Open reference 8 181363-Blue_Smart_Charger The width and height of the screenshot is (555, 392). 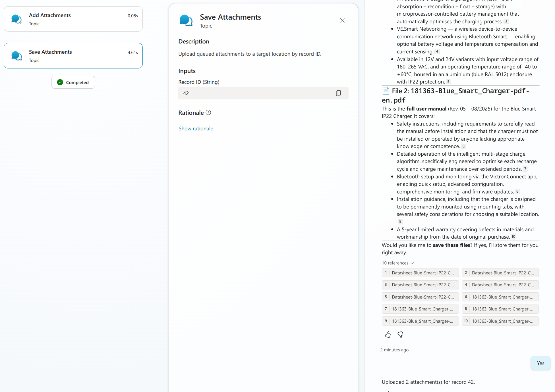[500, 309]
